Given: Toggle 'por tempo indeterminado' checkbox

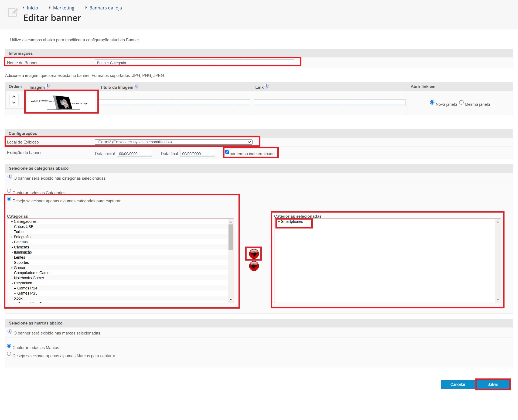Looking at the screenshot, I should pyautogui.click(x=227, y=152).
